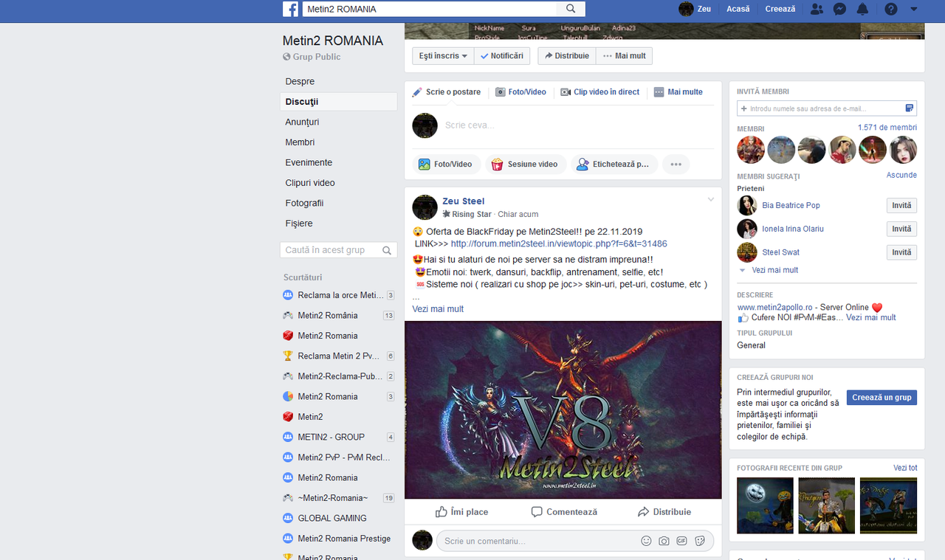The width and height of the screenshot is (945, 560).
Task: Click the member invite email input field
Action: [812, 108]
